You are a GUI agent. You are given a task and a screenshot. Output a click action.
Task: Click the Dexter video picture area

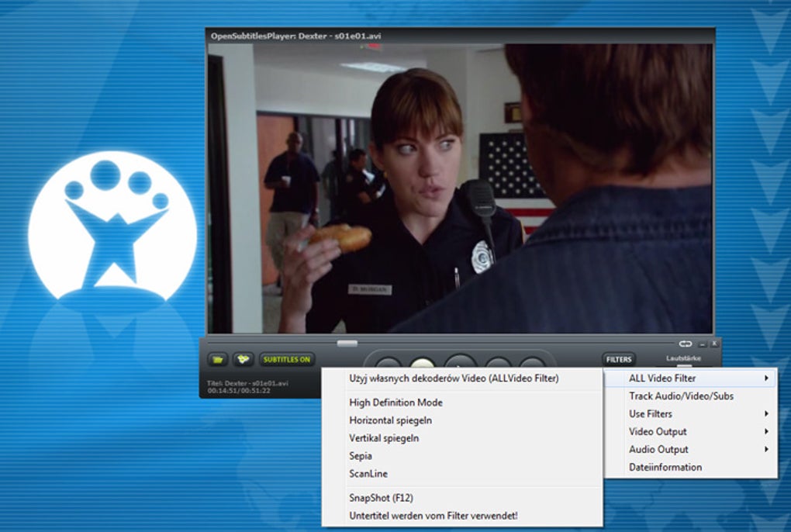coord(460,188)
